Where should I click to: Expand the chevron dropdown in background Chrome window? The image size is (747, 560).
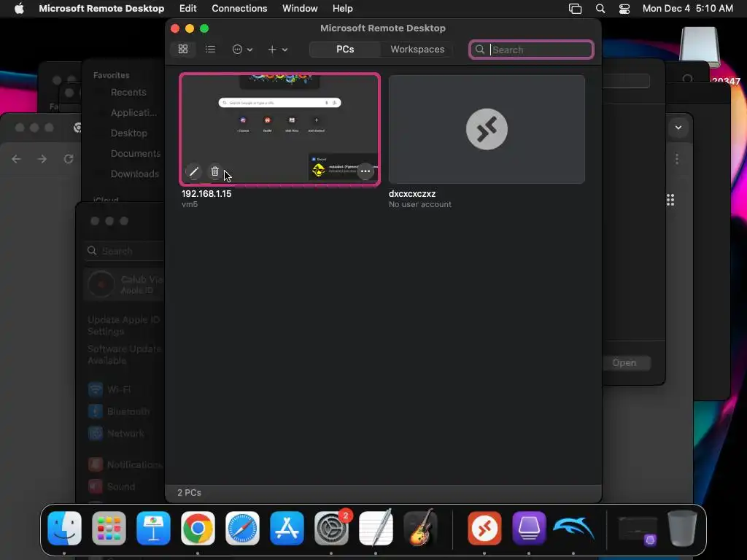click(678, 128)
